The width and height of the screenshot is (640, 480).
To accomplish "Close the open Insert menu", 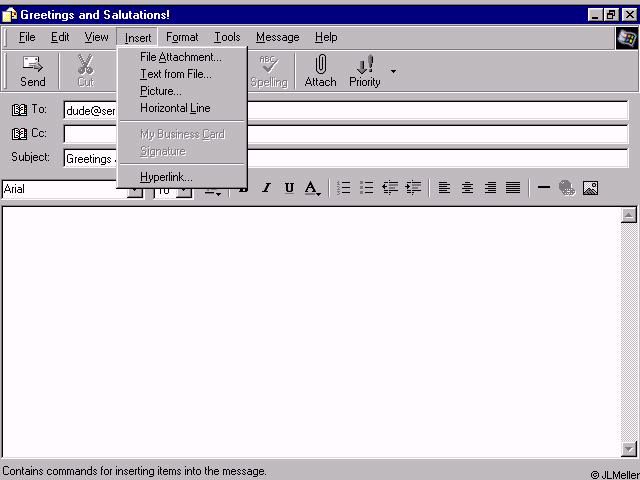I will pos(138,38).
